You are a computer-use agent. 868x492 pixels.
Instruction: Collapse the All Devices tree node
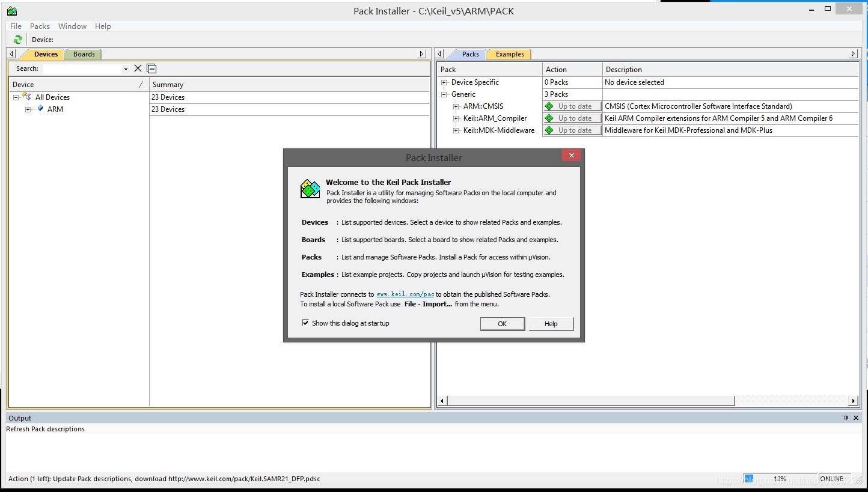click(x=16, y=97)
